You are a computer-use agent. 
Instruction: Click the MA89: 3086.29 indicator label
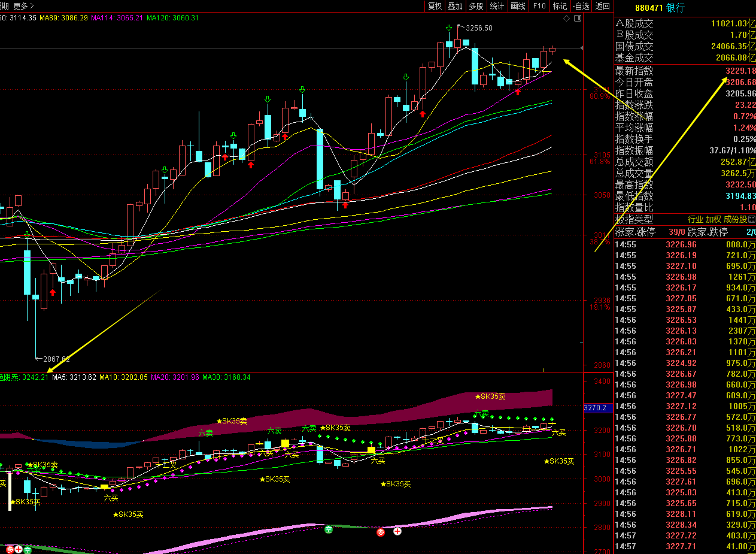(x=63, y=18)
